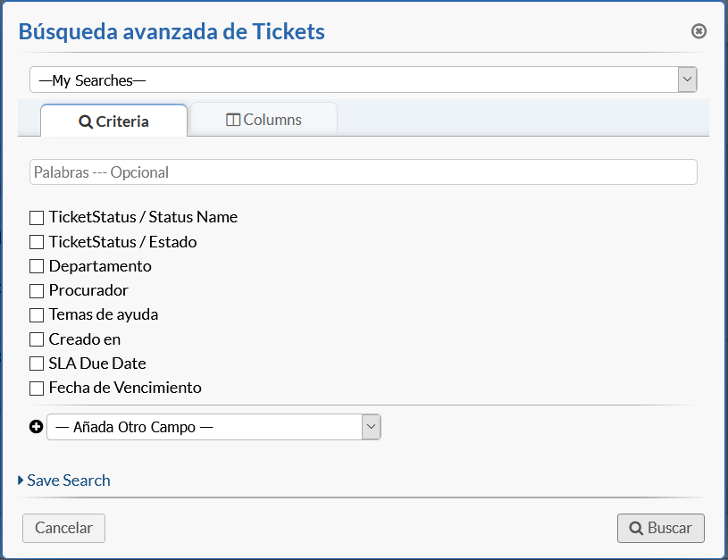This screenshot has width=728, height=560.
Task: Click the columns icon on Columns tab
Action: pos(233,120)
